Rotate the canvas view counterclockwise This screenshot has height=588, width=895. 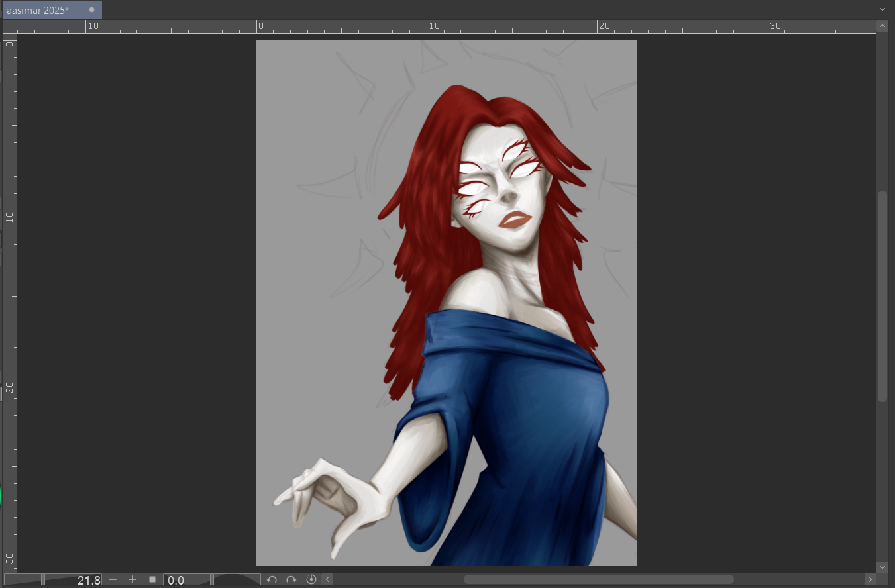(272, 580)
